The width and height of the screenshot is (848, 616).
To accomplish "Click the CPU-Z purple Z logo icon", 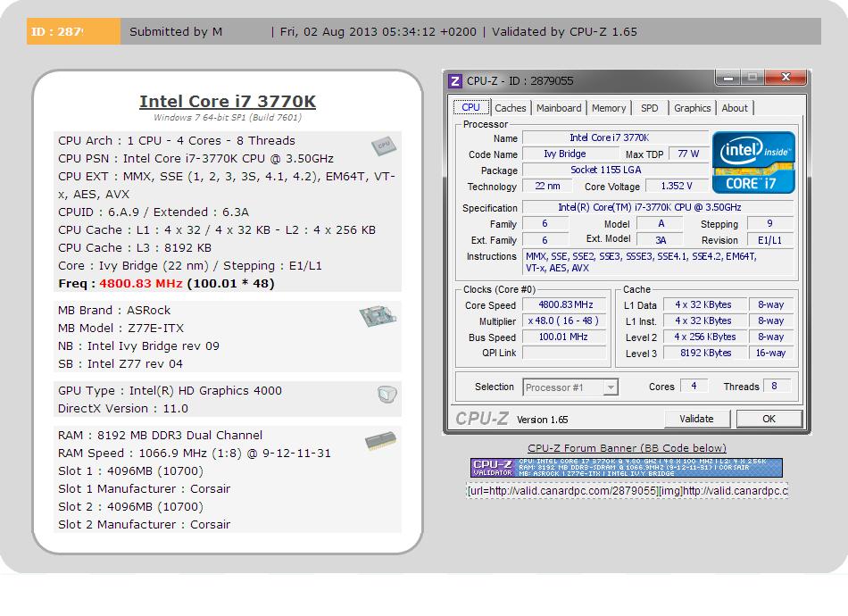I will 455,81.
